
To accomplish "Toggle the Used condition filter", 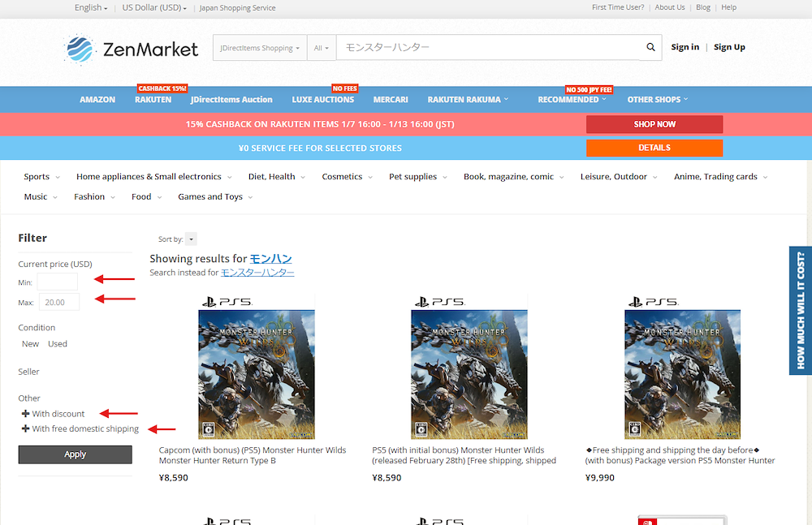I will tap(58, 344).
